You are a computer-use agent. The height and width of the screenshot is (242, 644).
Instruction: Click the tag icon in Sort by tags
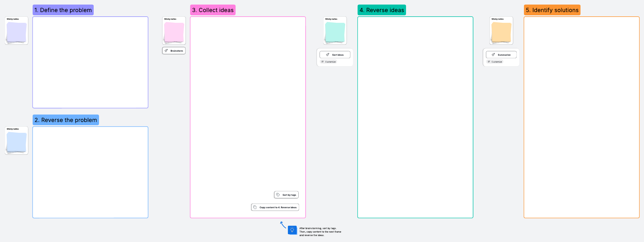278,195
